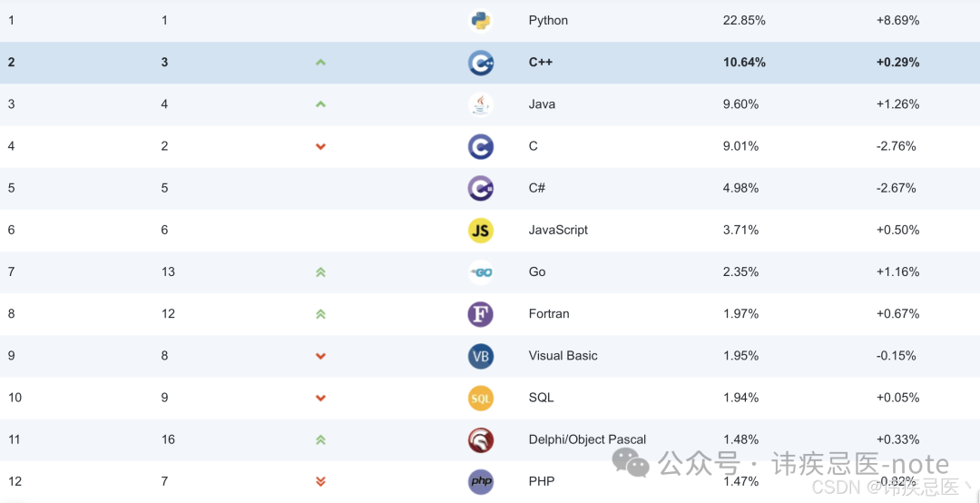The width and height of the screenshot is (980, 503).
Task: Click the double up arrow in Delphi row
Action: click(320, 439)
